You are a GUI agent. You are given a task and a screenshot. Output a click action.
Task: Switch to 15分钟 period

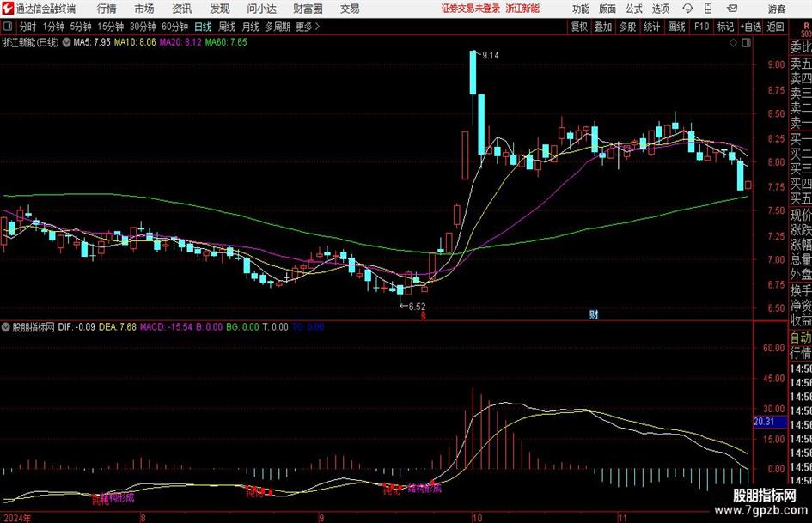(x=110, y=27)
